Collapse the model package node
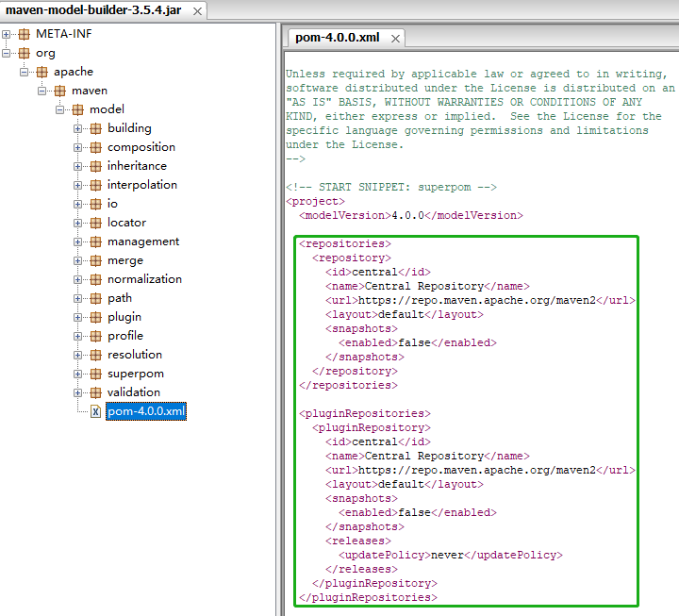Image resolution: width=679 pixels, height=616 pixels. 60,109
